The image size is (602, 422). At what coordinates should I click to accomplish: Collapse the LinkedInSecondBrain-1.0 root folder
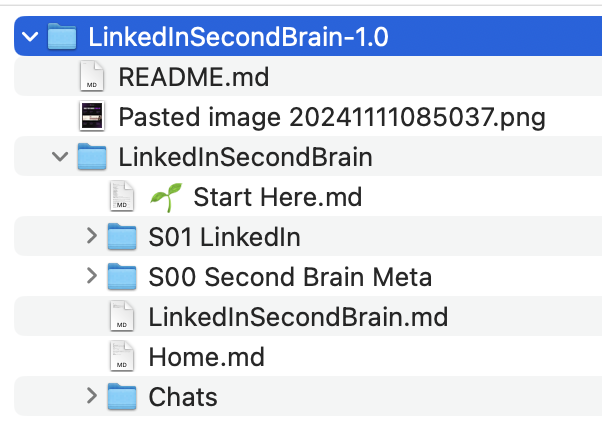[31, 37]
